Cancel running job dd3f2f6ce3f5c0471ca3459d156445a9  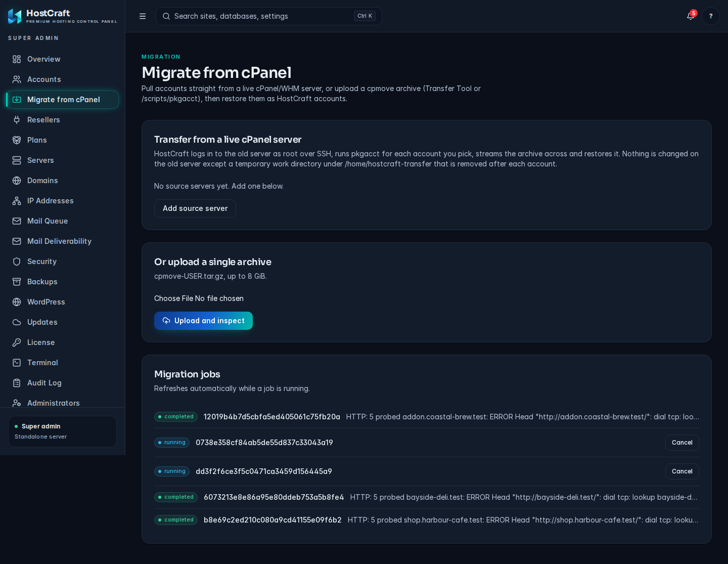click(x=682, y=471)
